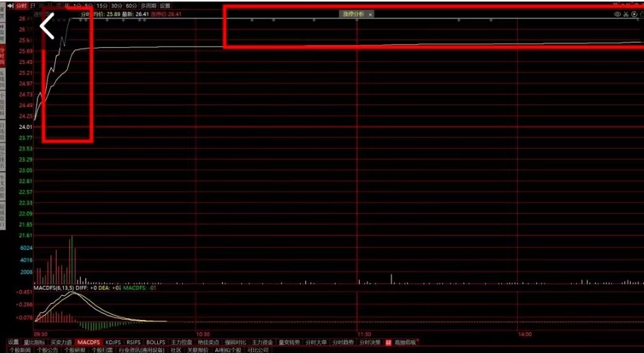
Task: Open the 涨停分析 tab
Action: [x=353, y=14]
